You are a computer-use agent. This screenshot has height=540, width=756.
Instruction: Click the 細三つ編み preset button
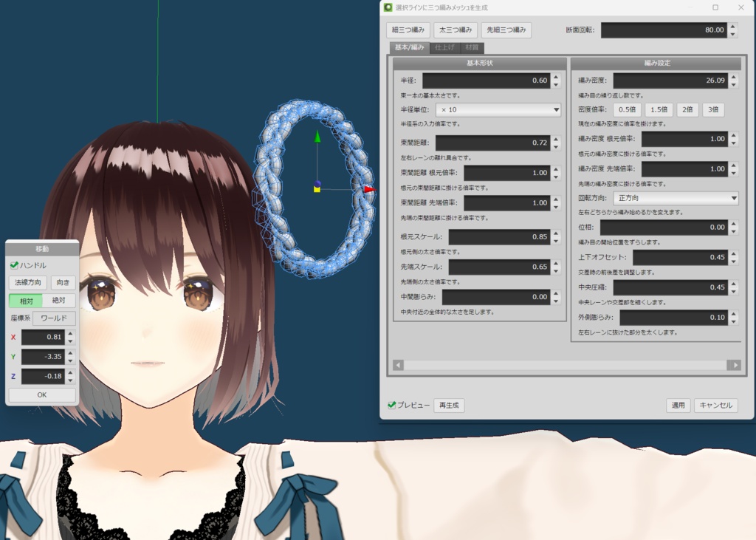click(x=408, y=30)
